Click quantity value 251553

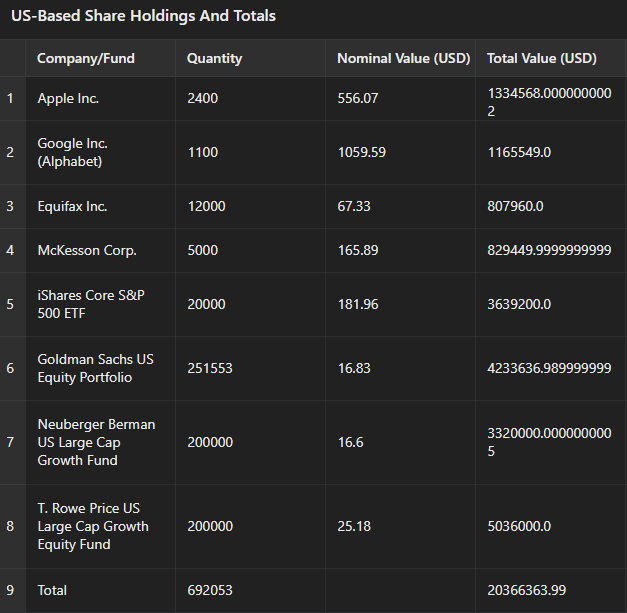[210, 368]
